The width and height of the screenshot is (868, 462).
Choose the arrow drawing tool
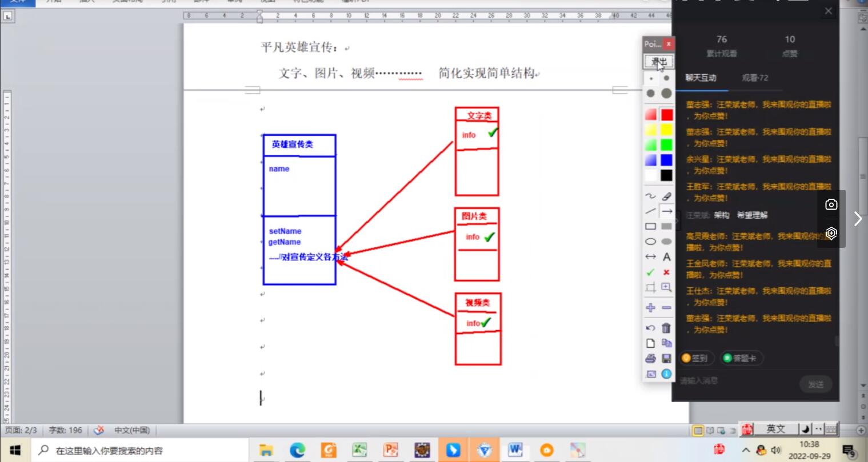point(666,211)
